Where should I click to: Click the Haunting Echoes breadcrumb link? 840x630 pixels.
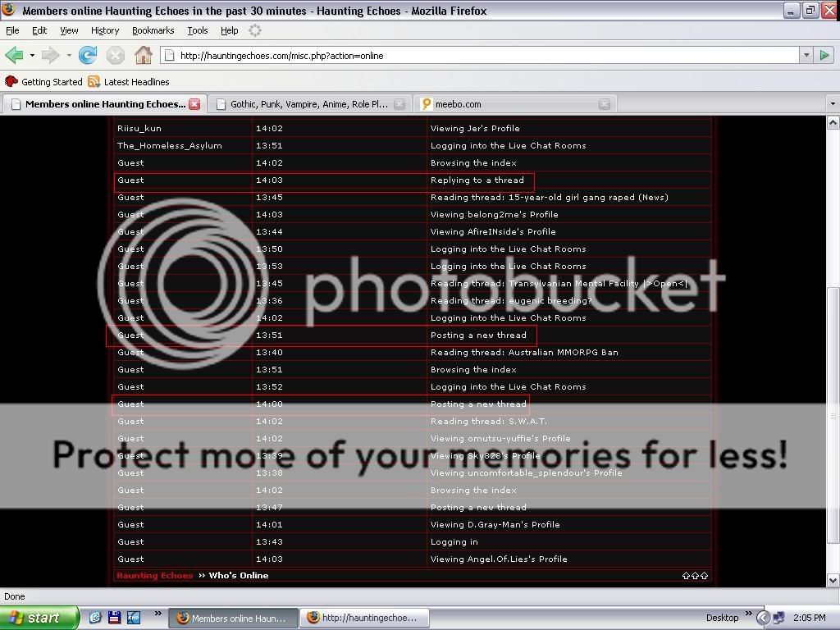pos(154,576)
